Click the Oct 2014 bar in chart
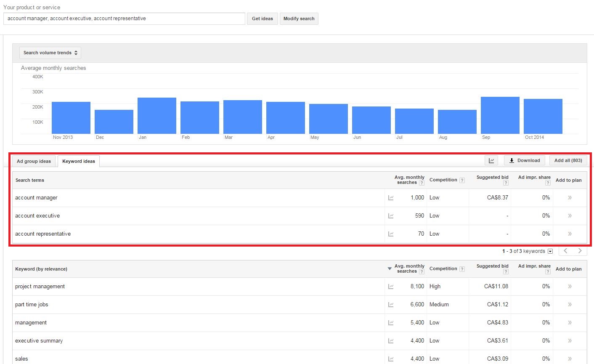 point(543,116)
